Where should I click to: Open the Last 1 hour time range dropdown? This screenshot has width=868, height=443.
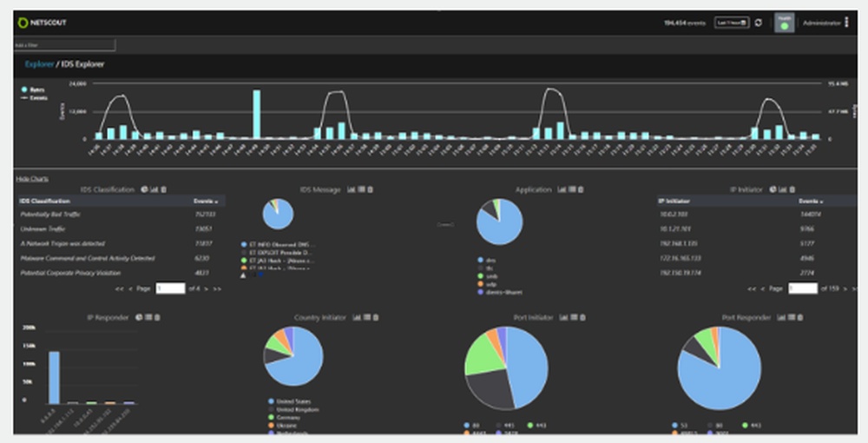(x=731, y=23)
